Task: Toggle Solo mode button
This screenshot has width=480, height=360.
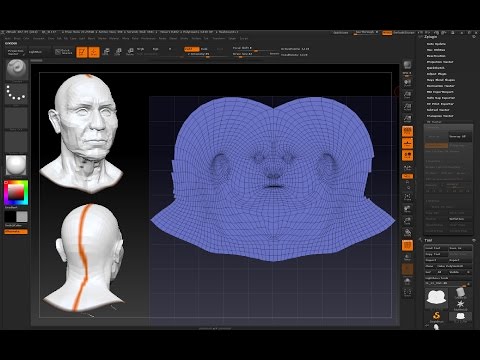Action: click(x=407, y=281)
